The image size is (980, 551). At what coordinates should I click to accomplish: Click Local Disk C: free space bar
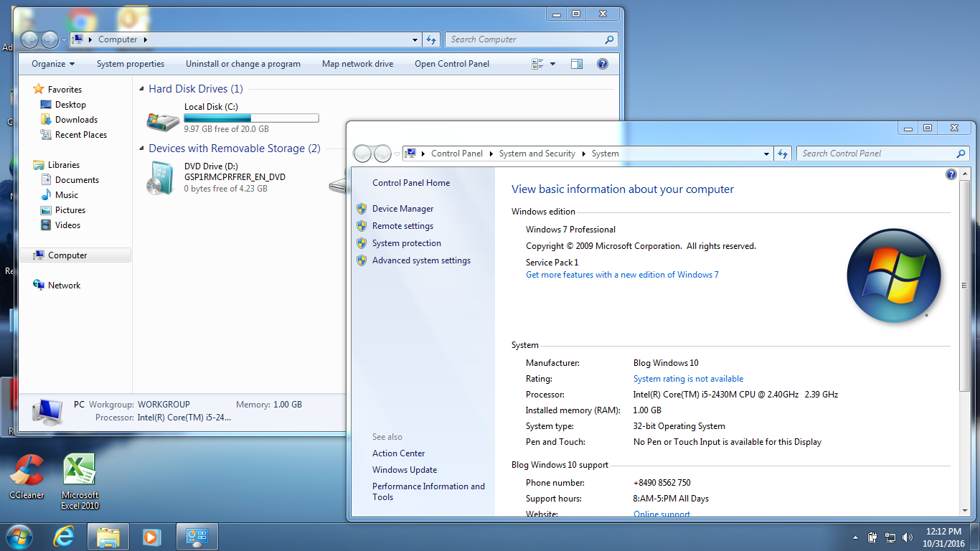[x=251, y=118]
